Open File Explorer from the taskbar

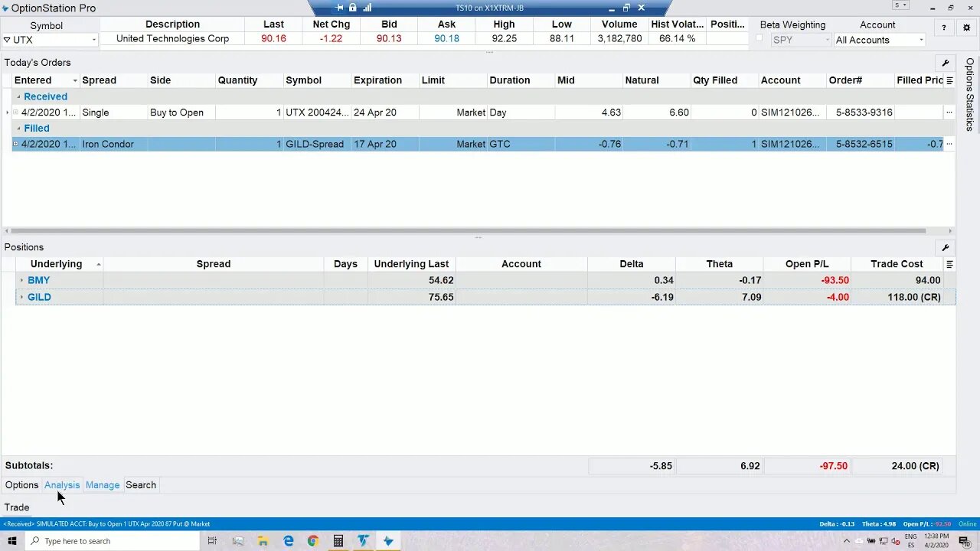(x=263, y=541)
